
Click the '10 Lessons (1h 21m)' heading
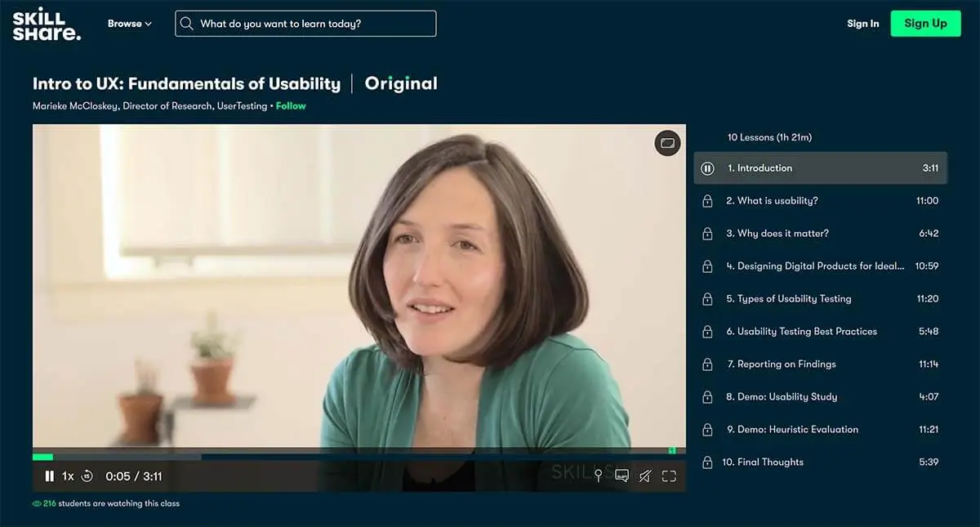769,137
